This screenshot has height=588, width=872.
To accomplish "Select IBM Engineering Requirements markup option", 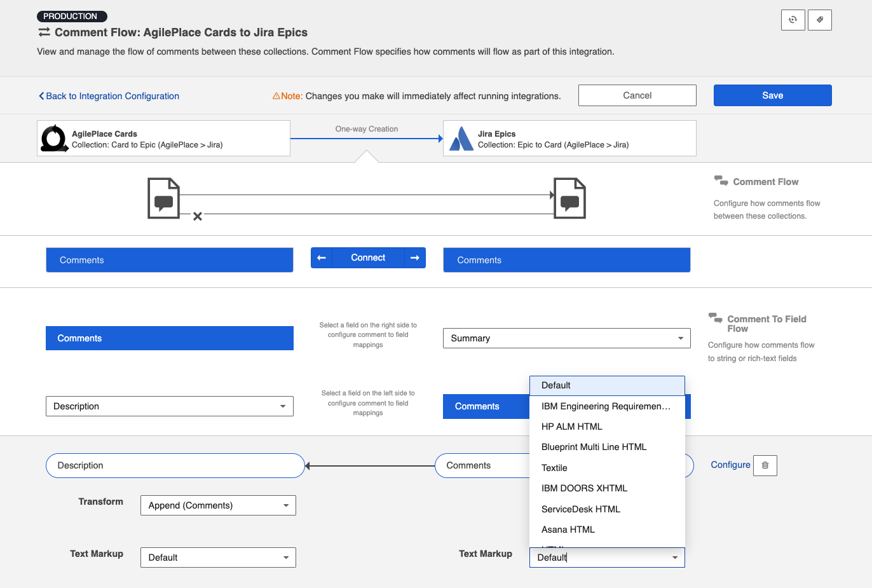I will pyautogui.click(x=607, y=406).
